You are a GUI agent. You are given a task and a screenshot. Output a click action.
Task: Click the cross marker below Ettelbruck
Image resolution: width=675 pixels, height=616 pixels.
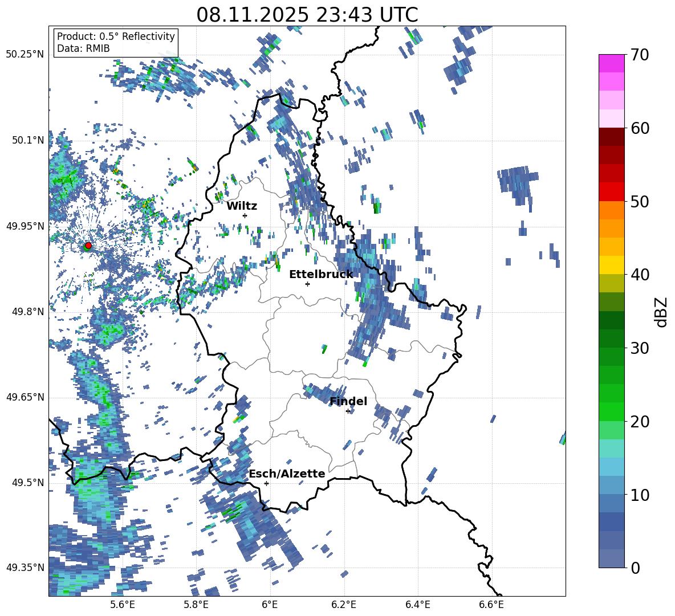pyautogui.click(x=307, y=284)
